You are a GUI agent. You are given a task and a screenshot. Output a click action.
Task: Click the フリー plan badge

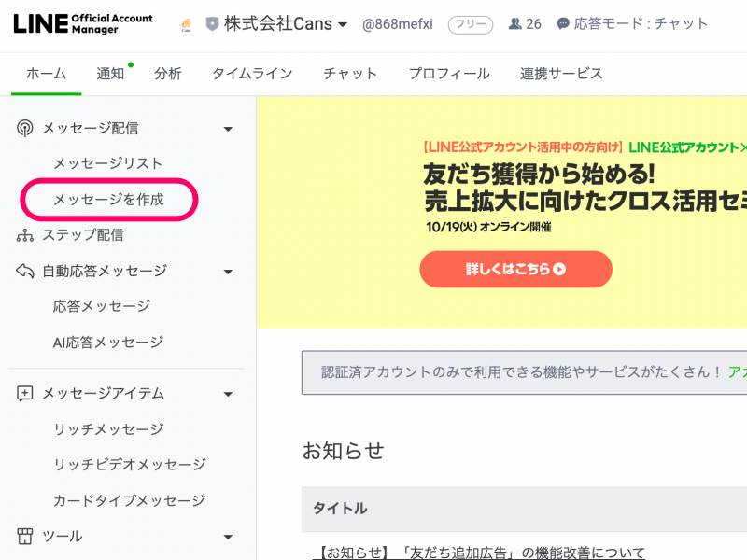point(471,24)
